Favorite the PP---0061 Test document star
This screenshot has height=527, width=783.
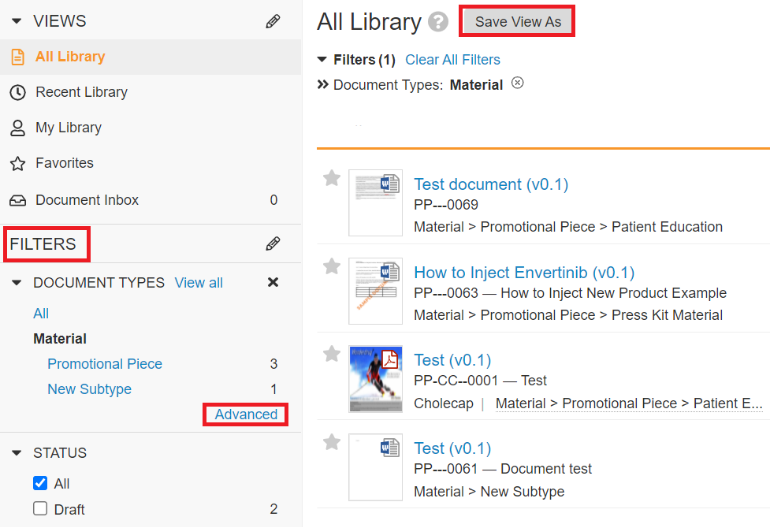coord(332,442)
